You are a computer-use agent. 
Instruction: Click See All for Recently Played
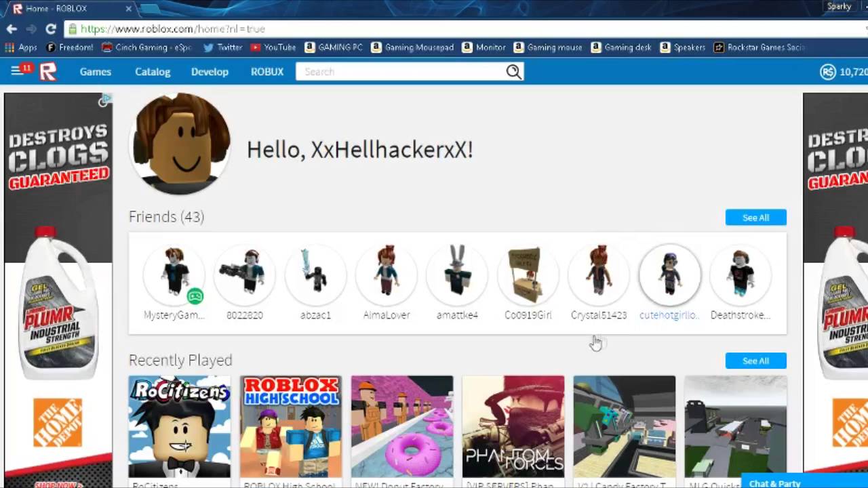pos(755,361)
